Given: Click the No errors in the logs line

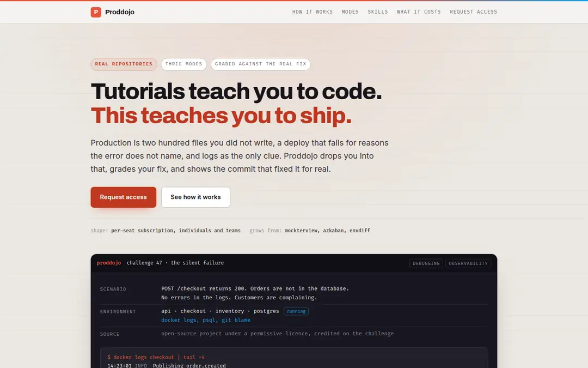Looking at the screenshot, I should pos(239,298).
